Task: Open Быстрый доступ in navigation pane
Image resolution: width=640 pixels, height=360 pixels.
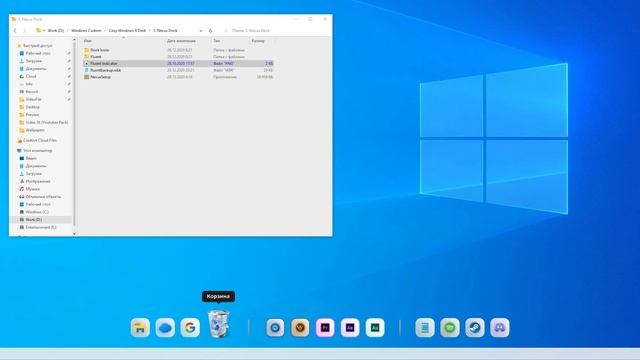Action: [37, 46]
